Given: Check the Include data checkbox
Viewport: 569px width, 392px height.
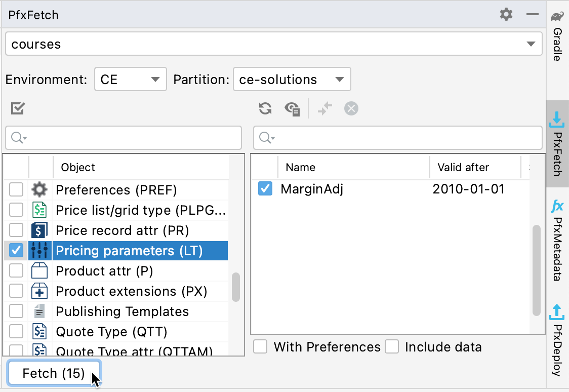Looking at the screenshot, I should (392, 346).
